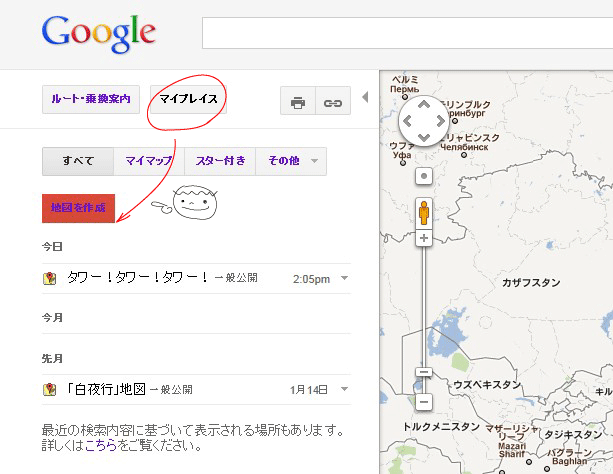The height and width of the screenshot is (474, 613).
Task: Select the orange Street View pegman
Action: [424, 213]
